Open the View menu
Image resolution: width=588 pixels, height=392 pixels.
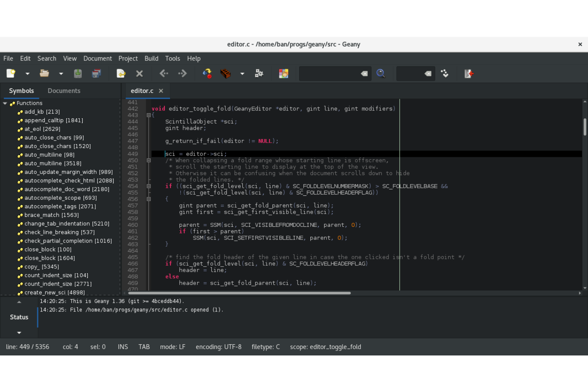[70, 58]
